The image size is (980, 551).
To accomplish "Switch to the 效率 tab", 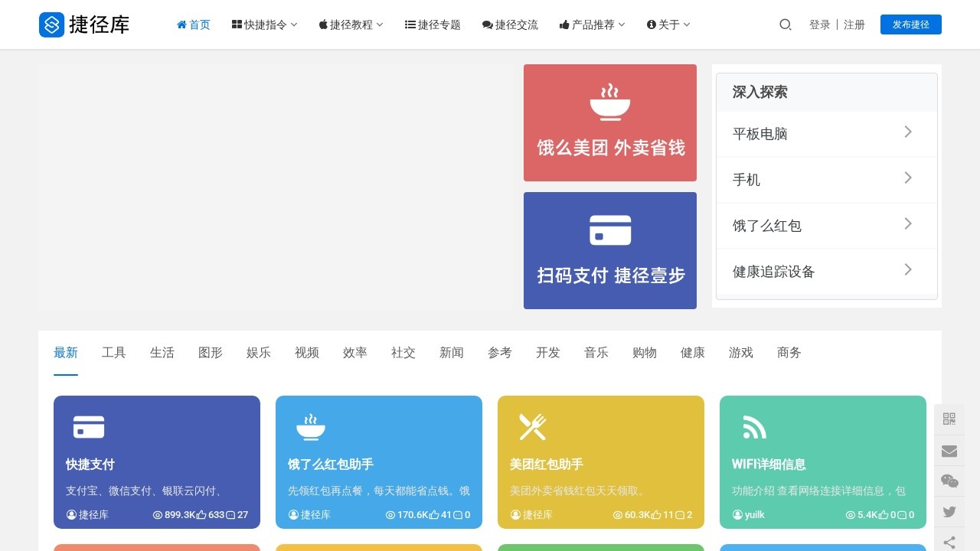I will pos(355,353).
